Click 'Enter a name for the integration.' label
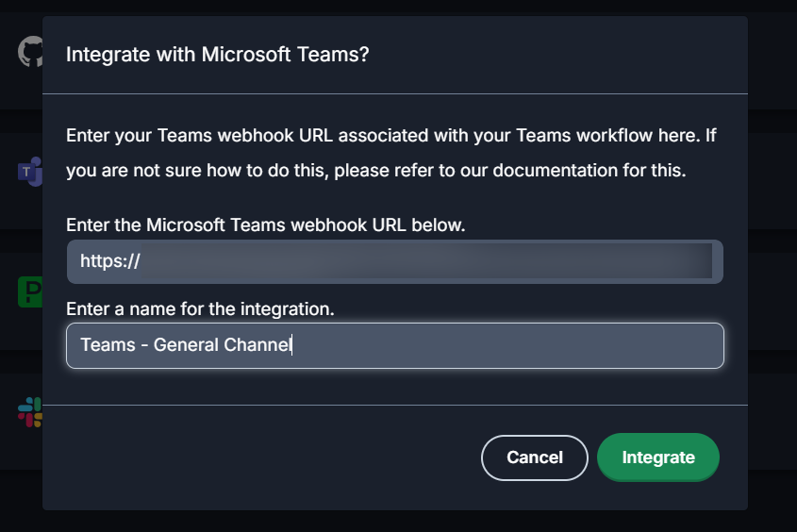This screenshot has height=532, width=797. point(200,309)
